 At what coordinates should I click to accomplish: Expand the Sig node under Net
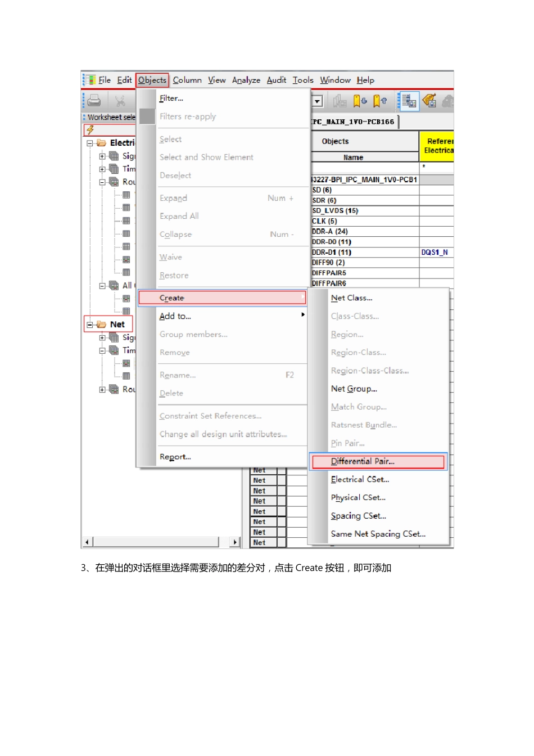pyautogui.click(x=102, y=338)
